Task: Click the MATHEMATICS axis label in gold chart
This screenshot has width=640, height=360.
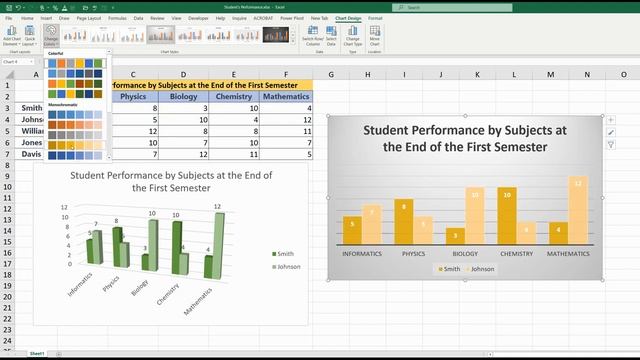Action: pos(568,254)
